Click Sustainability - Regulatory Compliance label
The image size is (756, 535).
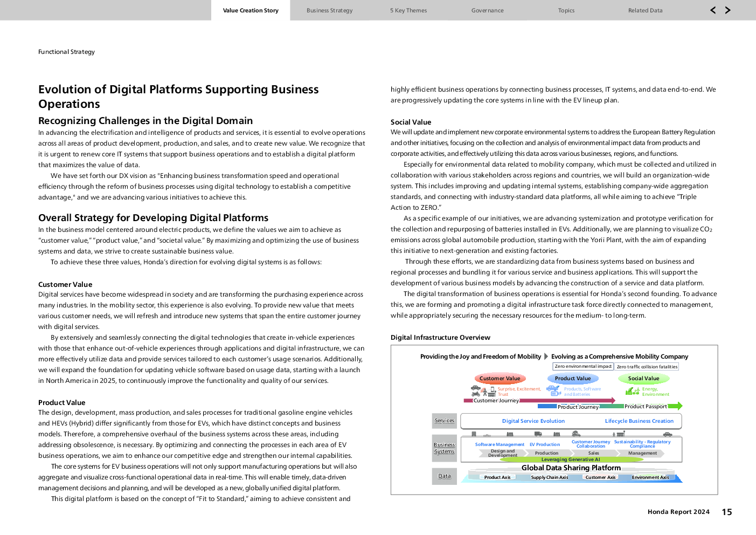[642, 444]
